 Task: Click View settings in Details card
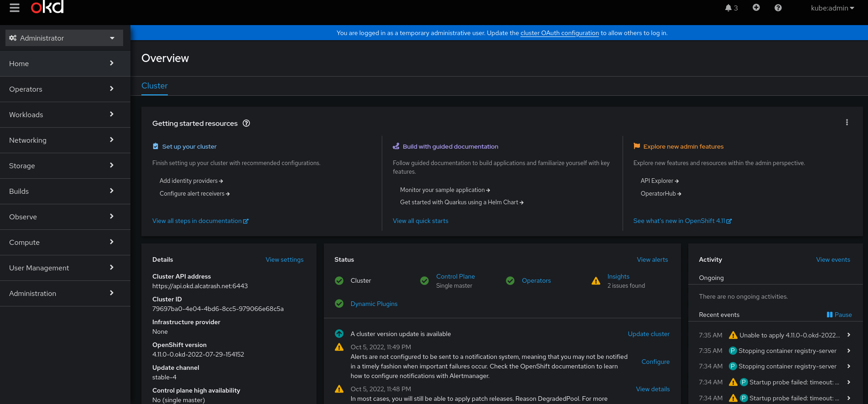[284, 259]
